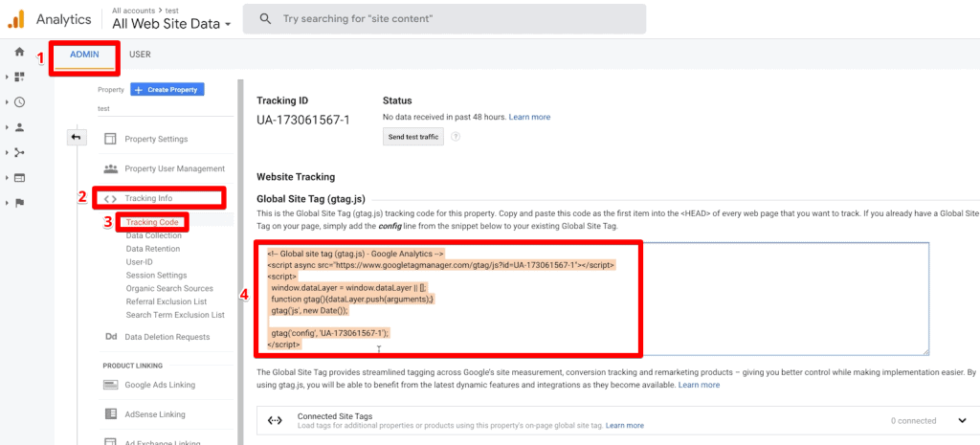Open the Property Settings menu item

156,139
